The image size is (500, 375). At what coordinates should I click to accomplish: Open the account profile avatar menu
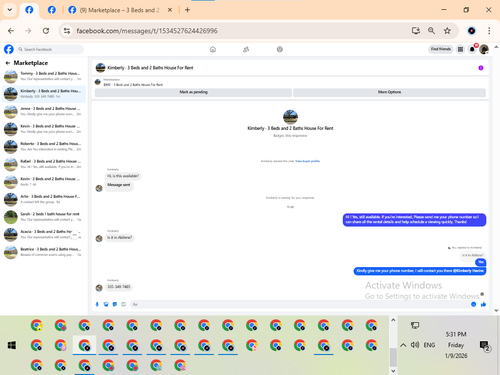[484, 49]
